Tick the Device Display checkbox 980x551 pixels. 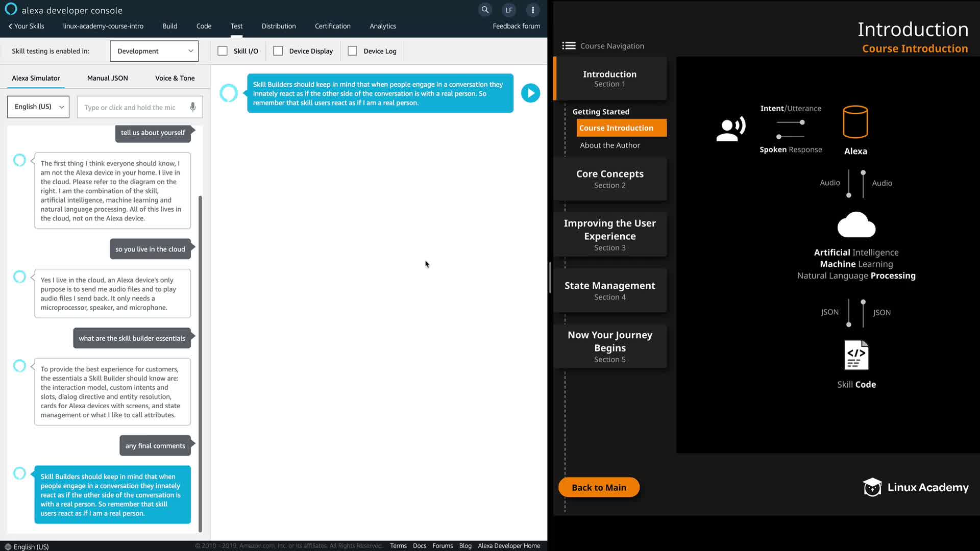(278, 51)
